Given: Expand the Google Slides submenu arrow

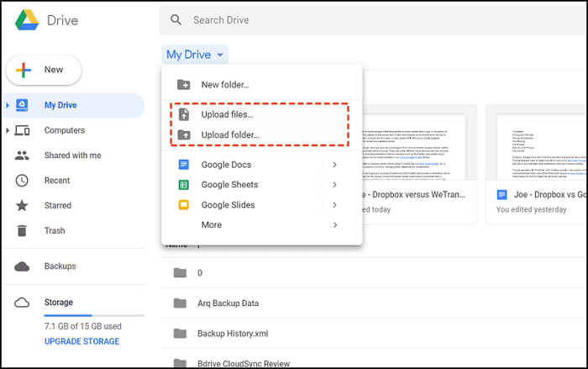Looking at the screenshot, I should point(335,205).
